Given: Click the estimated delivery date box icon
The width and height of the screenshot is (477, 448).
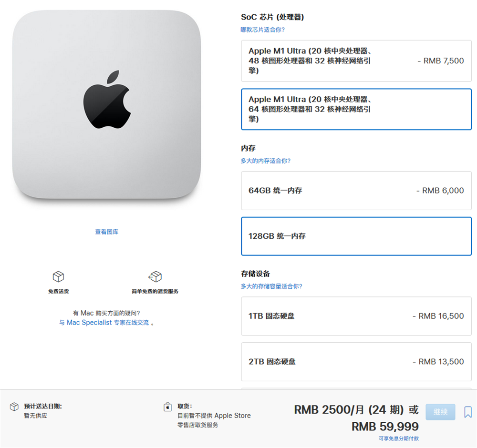Looking at the screenshot, I should coord(14,407).
